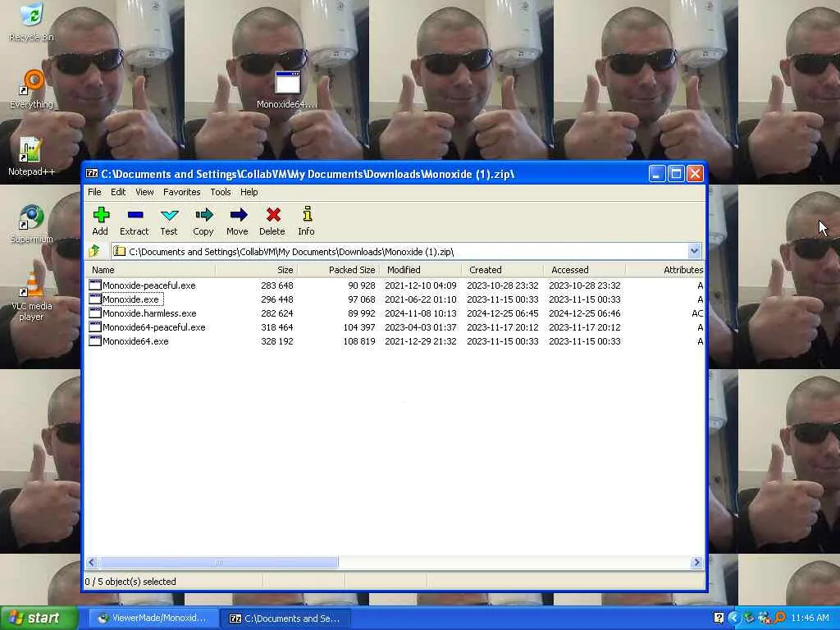Sort by the Name column header
Image resolution: width=840 pixels, height=630 pixels.
150,270
